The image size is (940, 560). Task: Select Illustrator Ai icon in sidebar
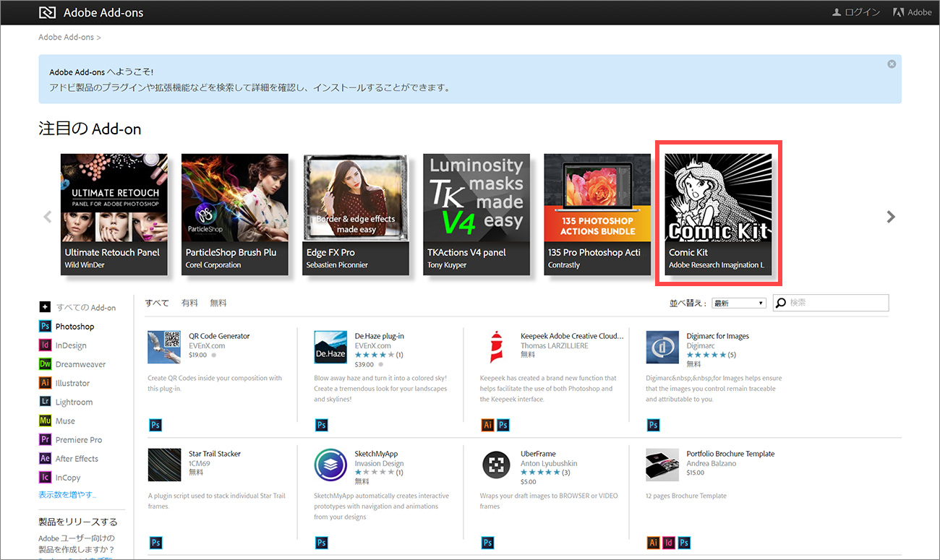(x=45, y=382)
